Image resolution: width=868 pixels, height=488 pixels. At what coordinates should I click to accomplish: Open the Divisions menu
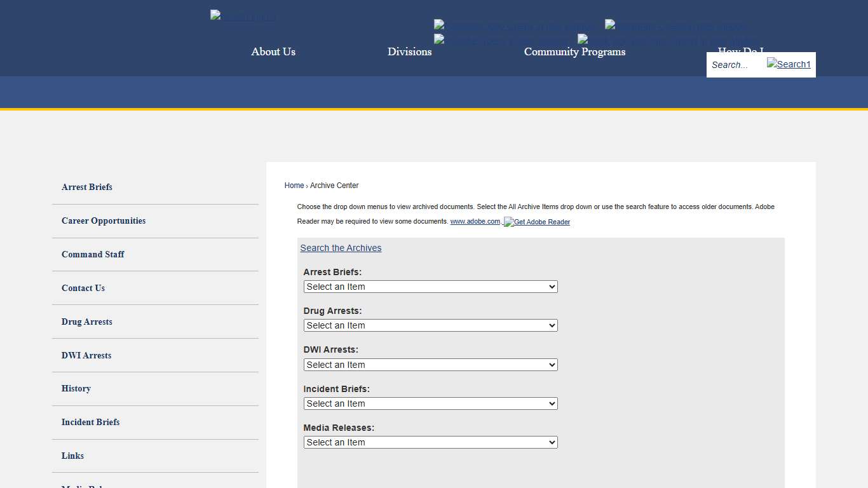(x=409, y=51)
